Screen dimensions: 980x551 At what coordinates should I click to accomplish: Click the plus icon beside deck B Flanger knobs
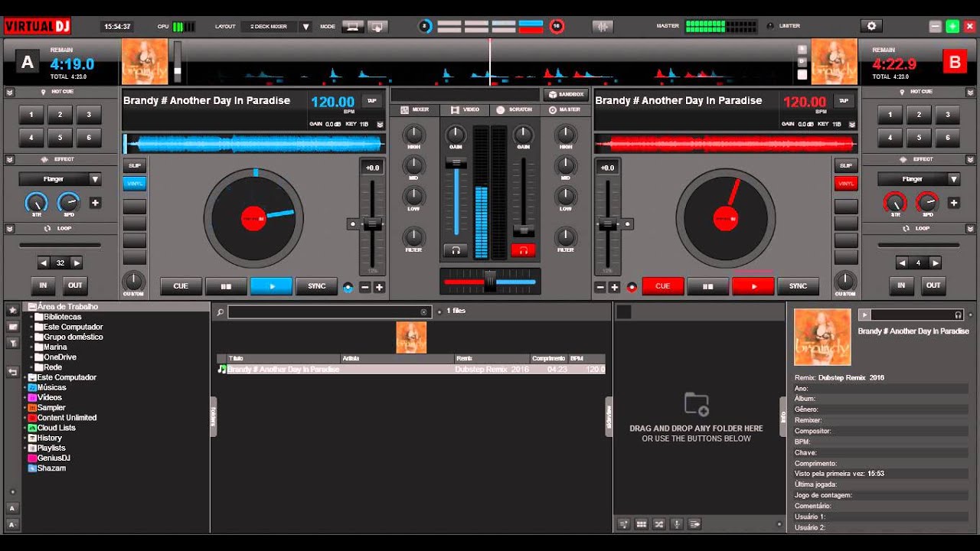[953, 203]
